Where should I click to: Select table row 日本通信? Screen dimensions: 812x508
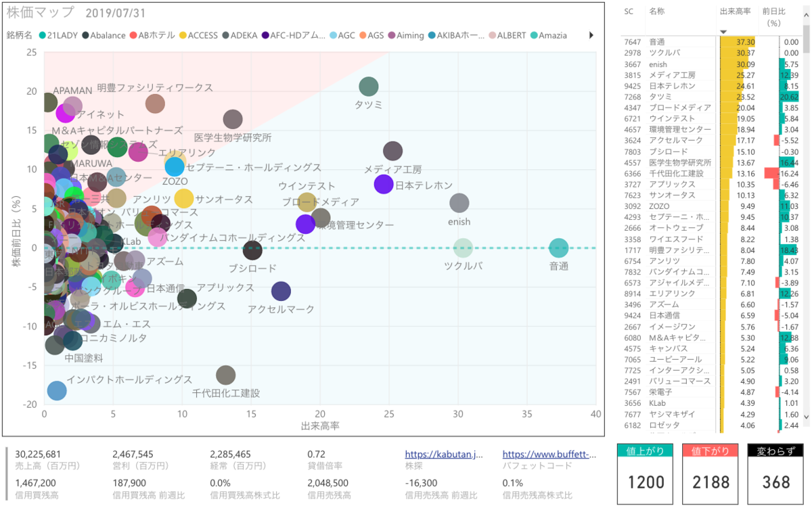710,315
